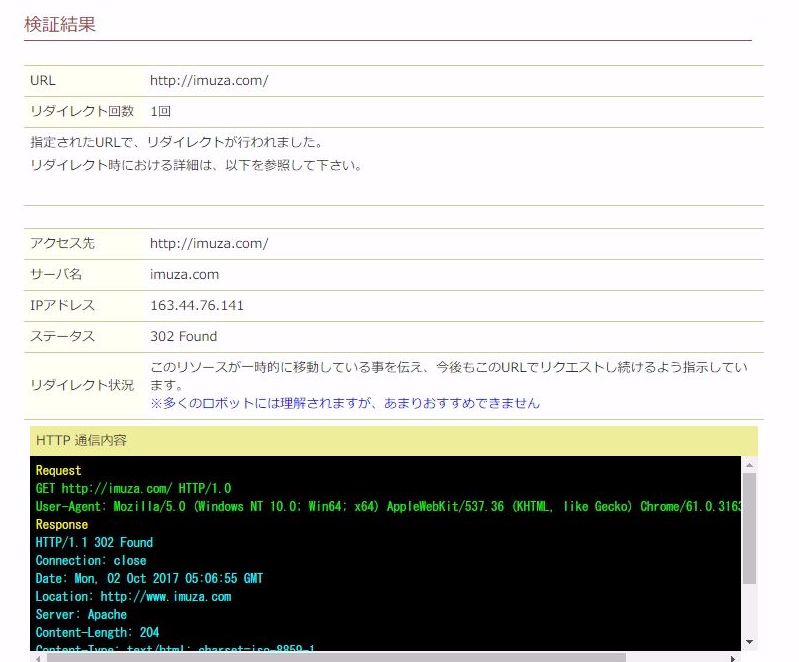Click the Response heading in the log
This screenshot has height=662, width=799.
62,524
